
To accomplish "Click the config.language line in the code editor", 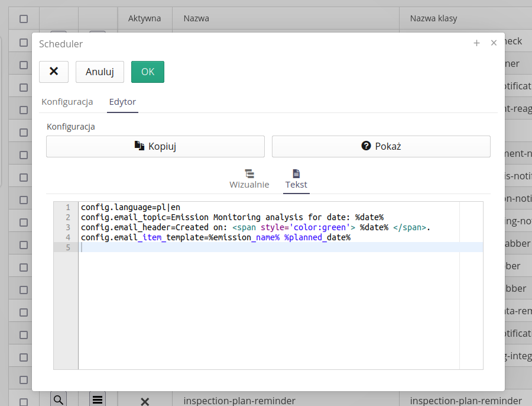I will (x=131, y=207).
